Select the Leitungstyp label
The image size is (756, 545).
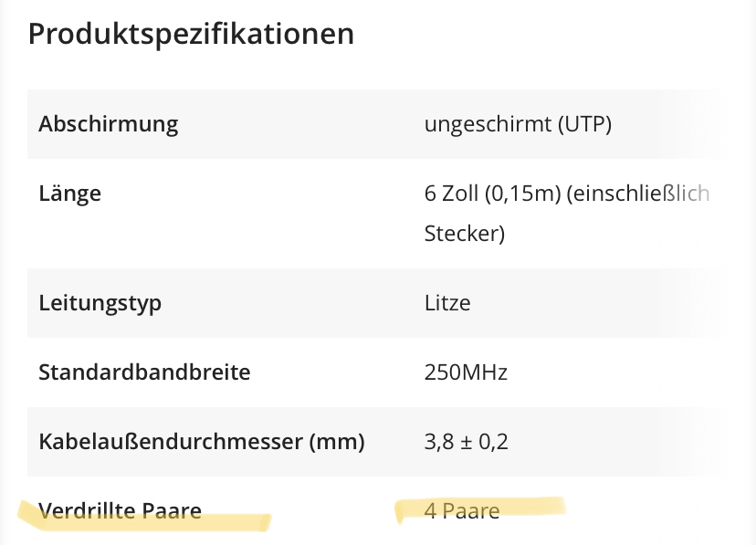click(x=100, y=304)
